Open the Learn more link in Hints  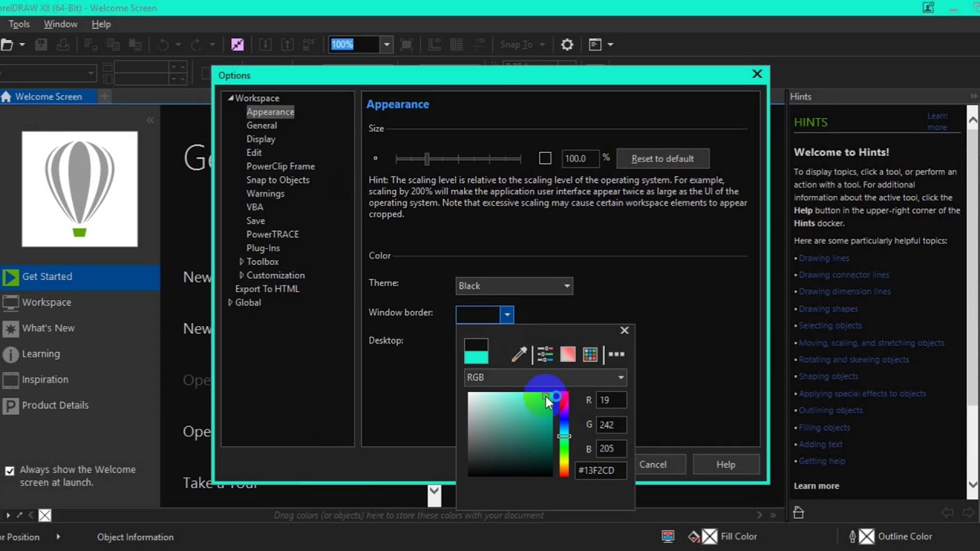pos(937,122)
